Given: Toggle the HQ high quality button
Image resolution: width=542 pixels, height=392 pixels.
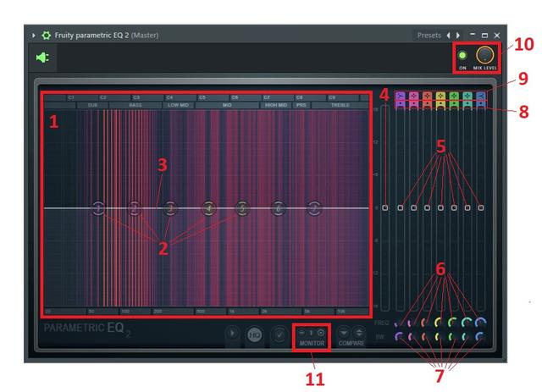Looking at the screenshot, I should click(x=254, y=335).
